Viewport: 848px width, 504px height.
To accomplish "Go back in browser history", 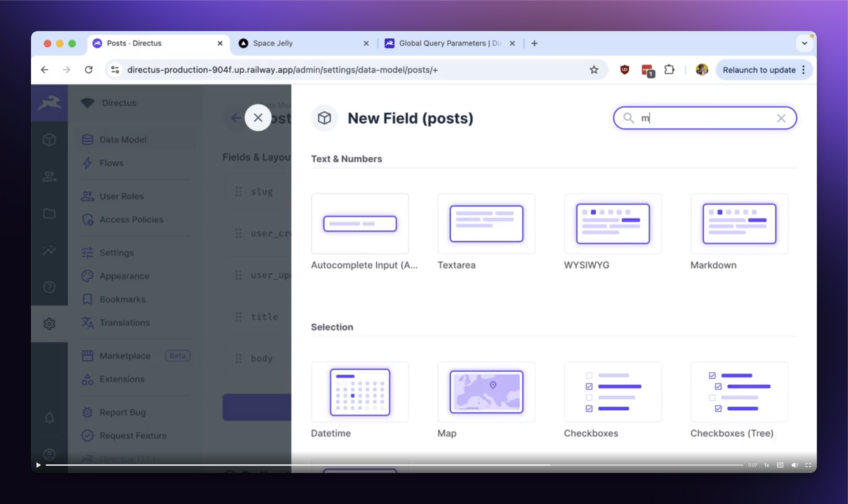I will [45, 70].
